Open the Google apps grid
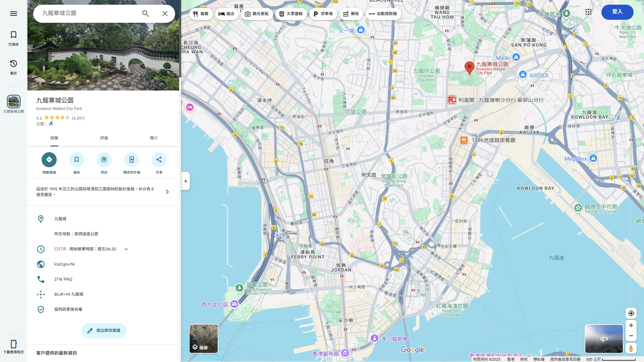This screenshot has width=644, height=362. coord(588,12)
